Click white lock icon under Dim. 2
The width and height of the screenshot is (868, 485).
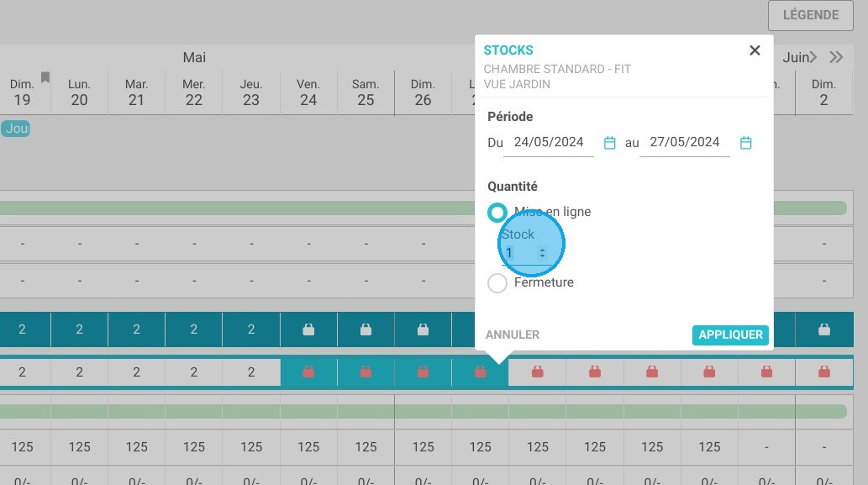(824, 329)
